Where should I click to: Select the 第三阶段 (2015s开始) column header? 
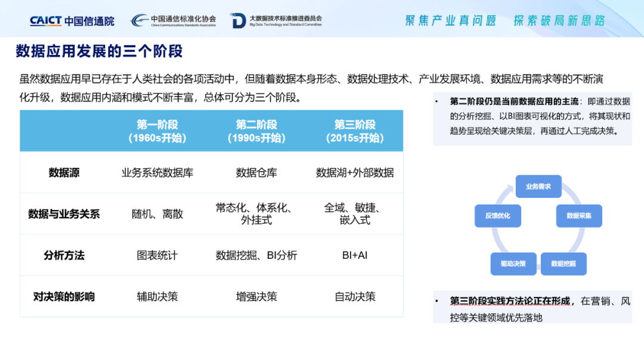pos(355,131)
